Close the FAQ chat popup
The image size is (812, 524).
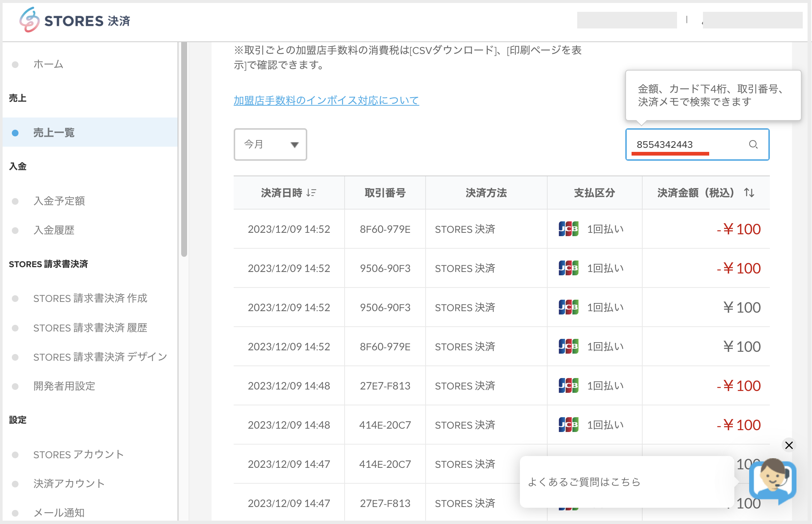point(789,445)
